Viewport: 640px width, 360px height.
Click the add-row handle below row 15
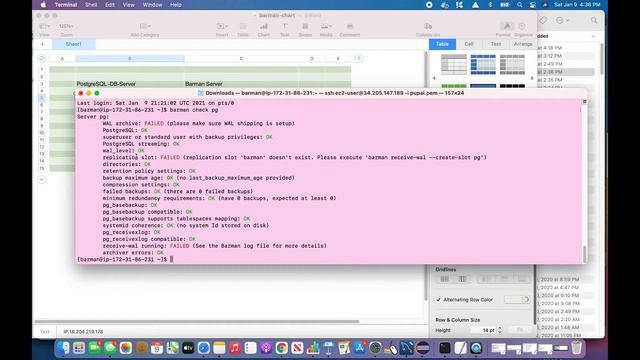click(x=42, y=180)
